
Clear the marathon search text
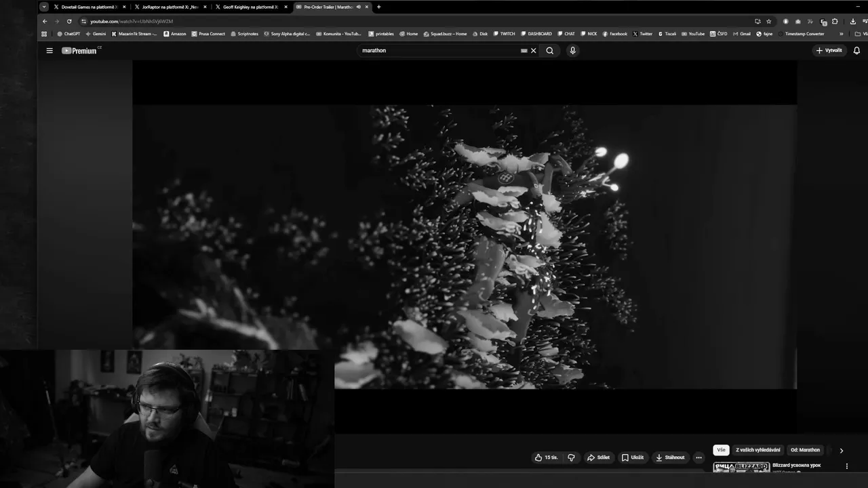click(x=534, y=51)
